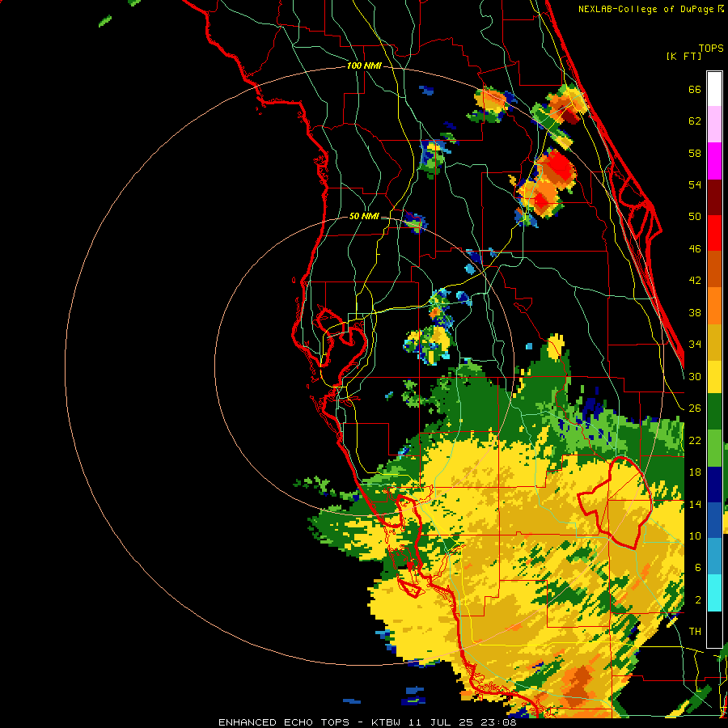The height and width of the screenshot is (728, 728).
Task: Click the 34 legend value
Action: pos(695,345)
